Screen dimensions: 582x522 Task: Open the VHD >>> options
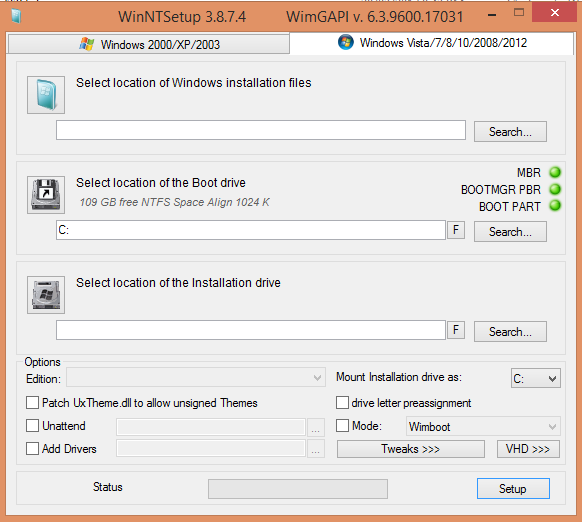coord(528,449)
